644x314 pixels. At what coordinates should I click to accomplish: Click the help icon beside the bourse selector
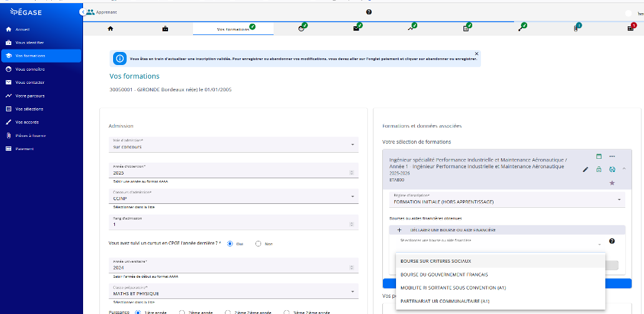click(612, 241)
